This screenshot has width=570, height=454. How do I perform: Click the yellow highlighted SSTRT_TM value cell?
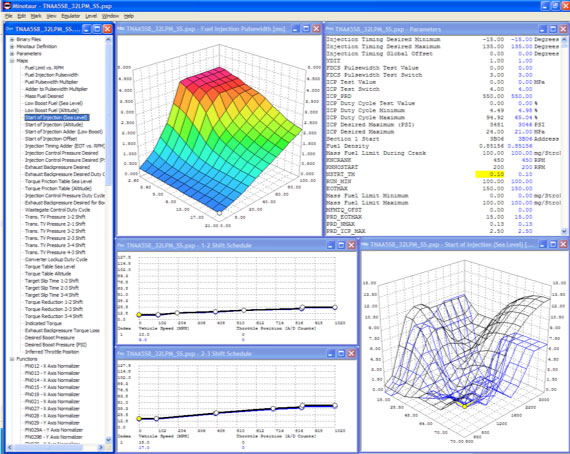(x=490, y=174)
